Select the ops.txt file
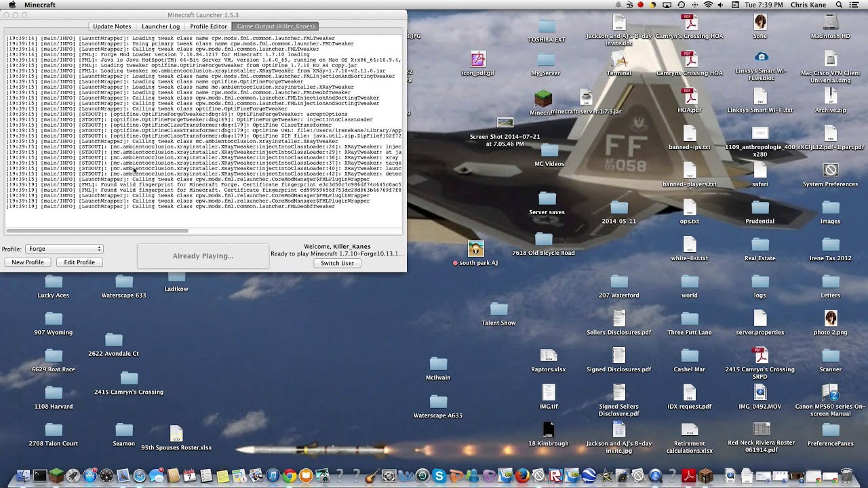868x488 pixels. click(689, 212)
